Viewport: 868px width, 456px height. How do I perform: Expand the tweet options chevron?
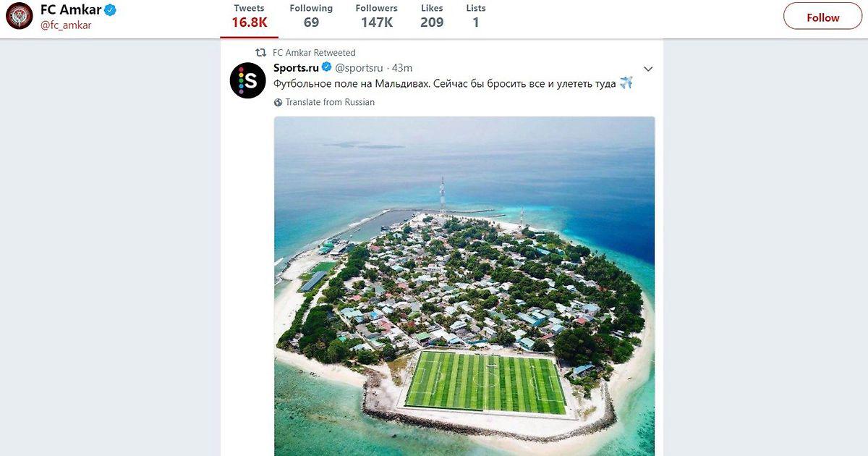(x=648, y=69)
